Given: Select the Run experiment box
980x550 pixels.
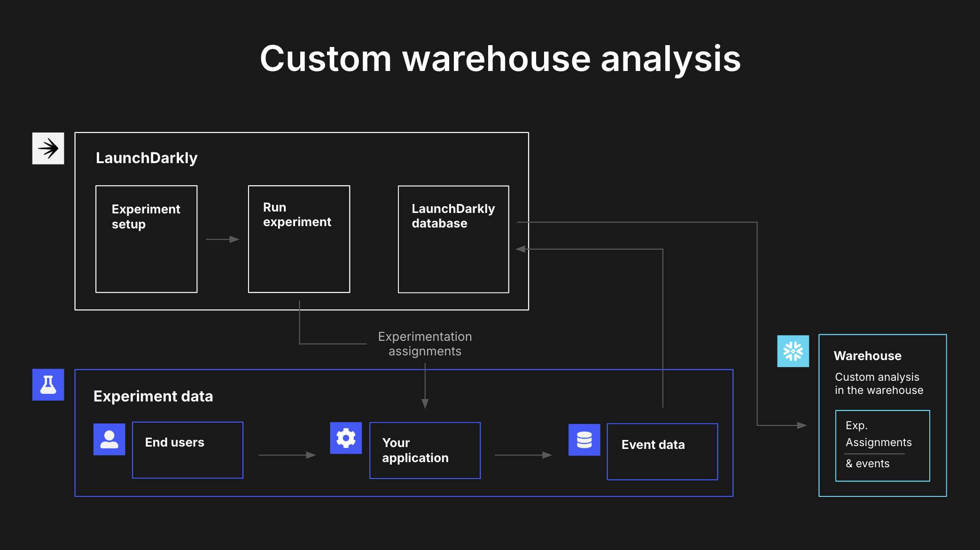Looking at the screenshot, I should (x=299, y=239).
